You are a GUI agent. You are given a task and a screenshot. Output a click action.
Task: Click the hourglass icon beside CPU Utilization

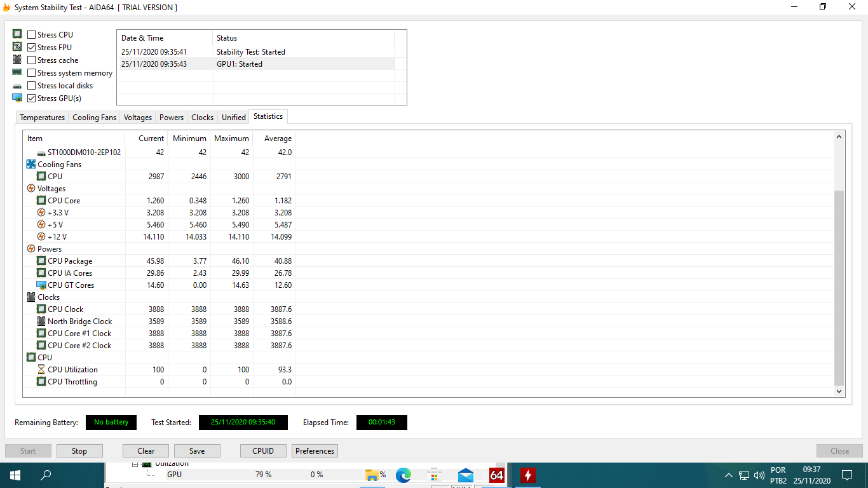(x=41, y=369)
